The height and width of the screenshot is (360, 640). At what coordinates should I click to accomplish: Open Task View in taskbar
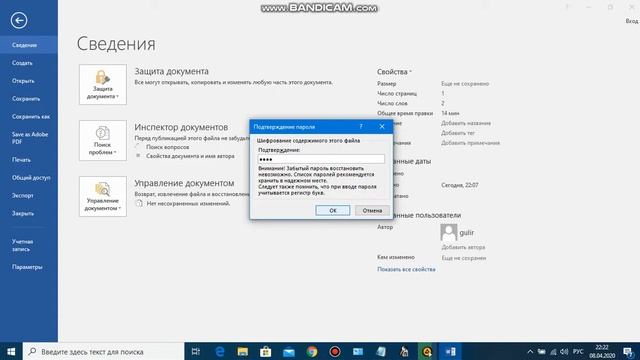coord(196,351)
